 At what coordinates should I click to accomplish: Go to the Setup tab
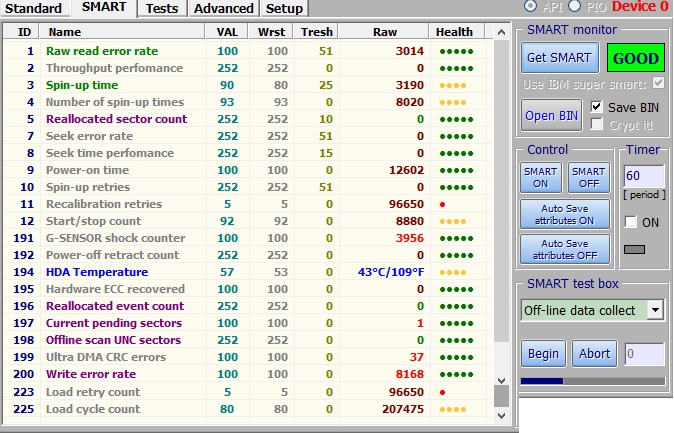(x=284, y=8)
